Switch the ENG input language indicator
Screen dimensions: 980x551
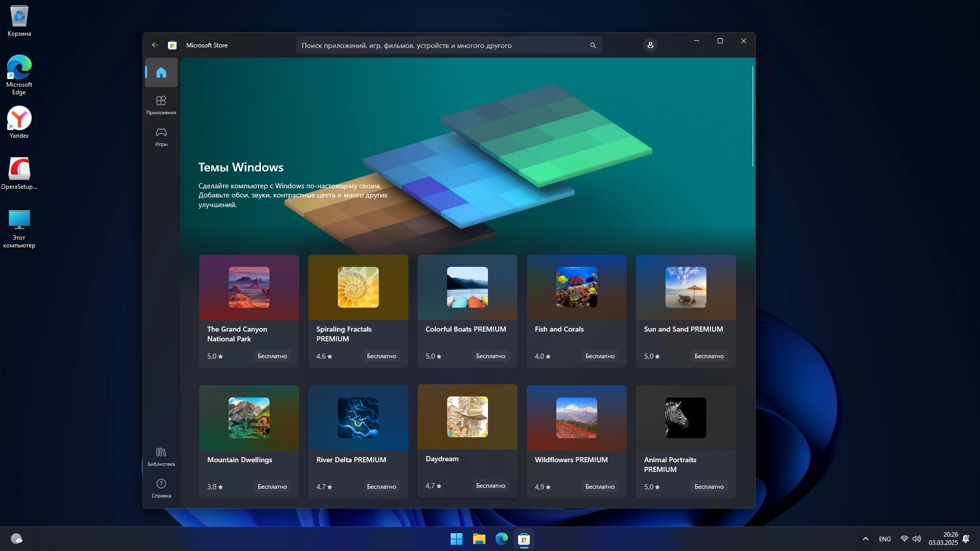click(x=885, y=539)
